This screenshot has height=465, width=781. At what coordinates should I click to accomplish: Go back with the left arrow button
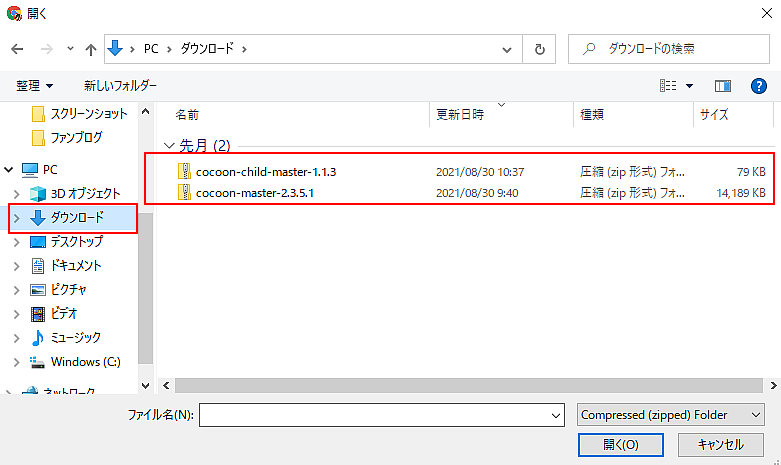(x=17, y=49)
